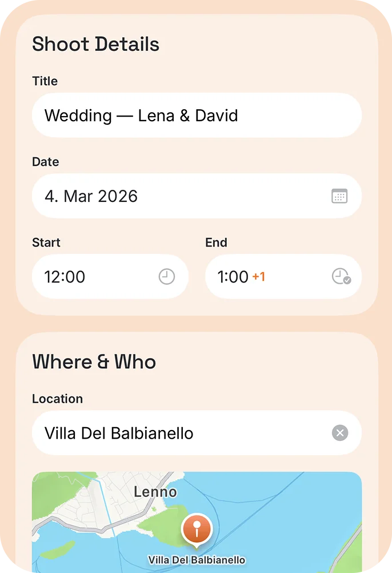This screenshot has width=392, height=573.
Task: Click the Location field label
Action: (x=57, y=399)
